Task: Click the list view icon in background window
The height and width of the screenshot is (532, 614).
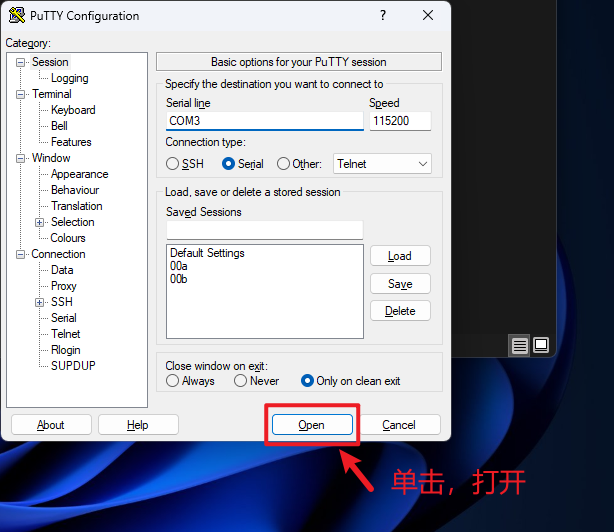Action: 519,345
